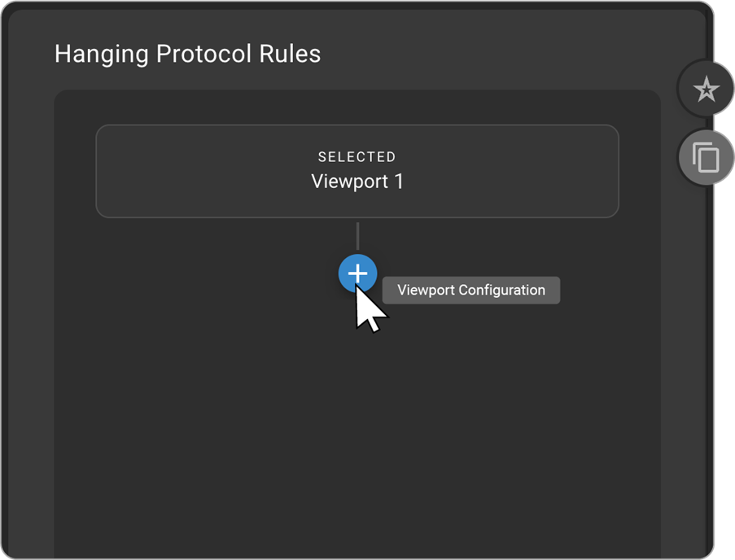735x560 pixels.
Task: Add a Viewport Configuration rule
Action: (x=357, y=274)
